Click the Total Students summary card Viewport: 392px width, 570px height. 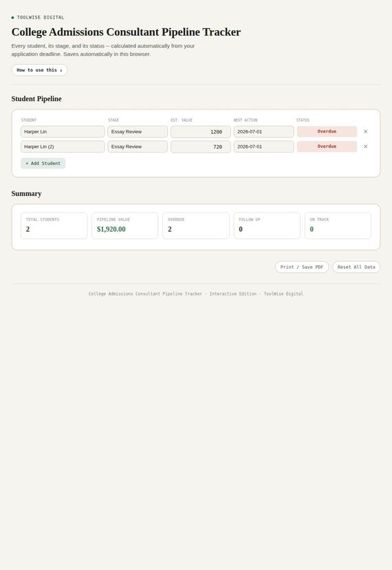point(54,226)
